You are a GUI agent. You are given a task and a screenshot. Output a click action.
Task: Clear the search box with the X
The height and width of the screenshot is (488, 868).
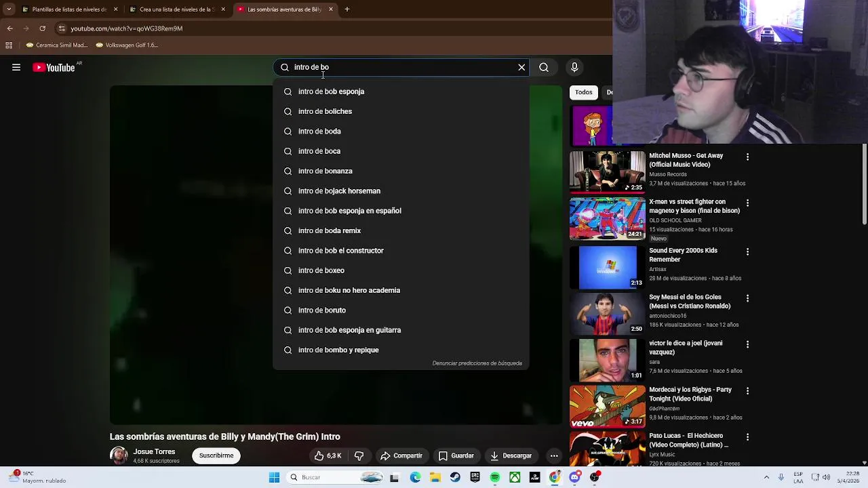521,67
